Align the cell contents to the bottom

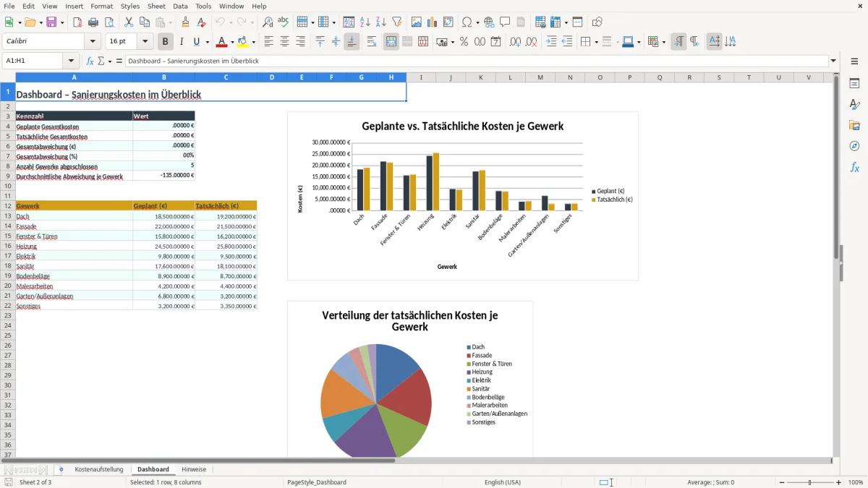point(352,42)
